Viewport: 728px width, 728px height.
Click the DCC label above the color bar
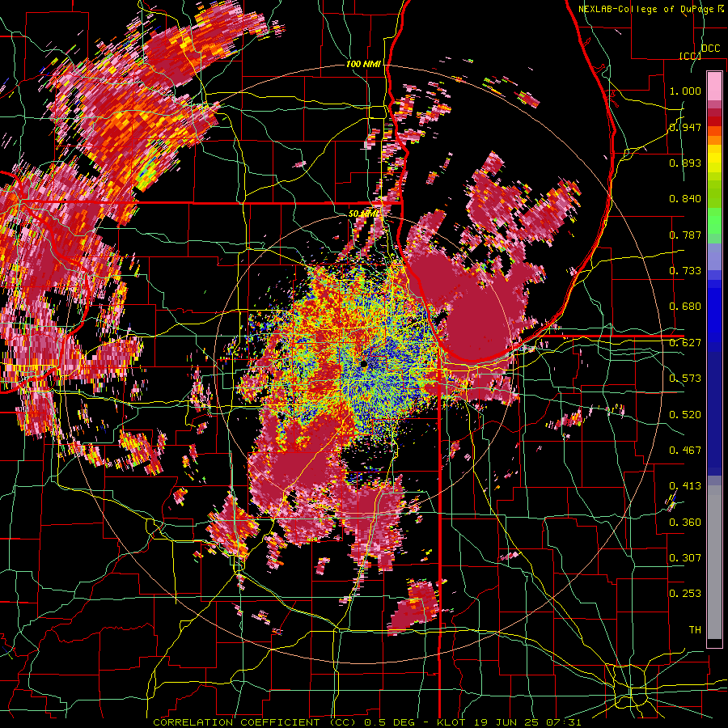click(x=710, y=49)
